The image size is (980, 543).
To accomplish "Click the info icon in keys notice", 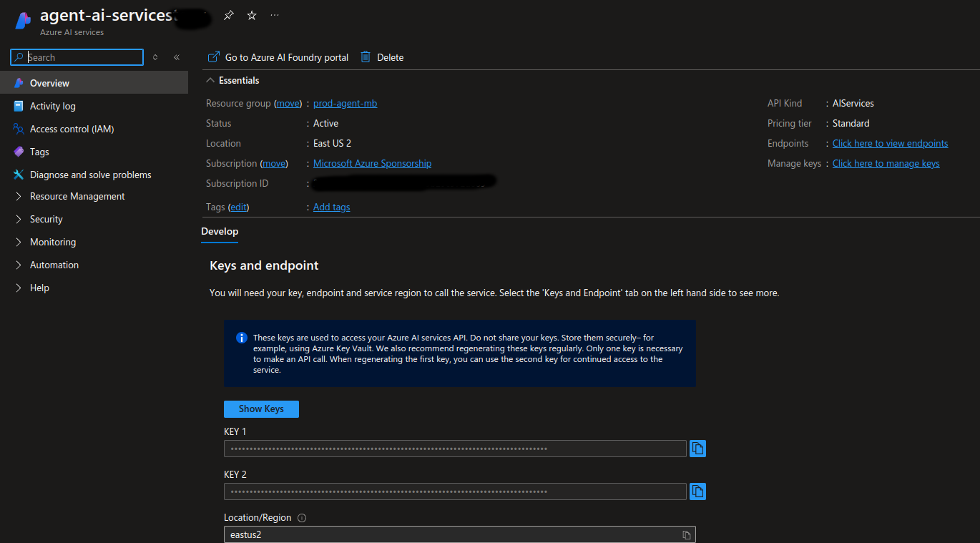I will 242,338.
